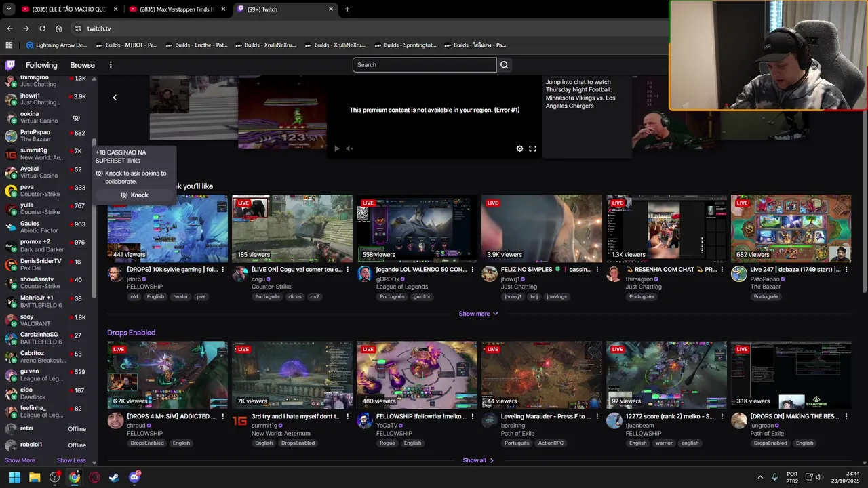Image resolution: width=868 pixels, height=488 pixels.
Task: Go to previous carousel stream arrow
Action: 115,98
